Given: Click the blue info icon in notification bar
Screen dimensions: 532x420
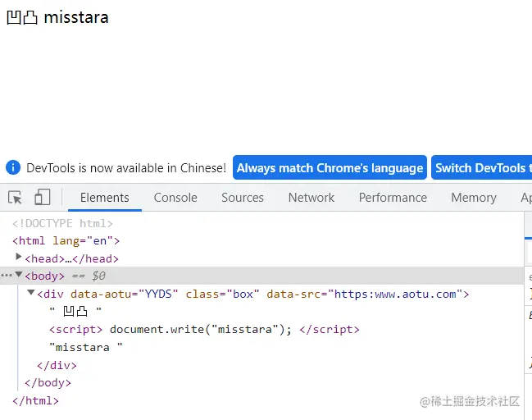Looking at the screenshot, I should [x=13, y=167].
